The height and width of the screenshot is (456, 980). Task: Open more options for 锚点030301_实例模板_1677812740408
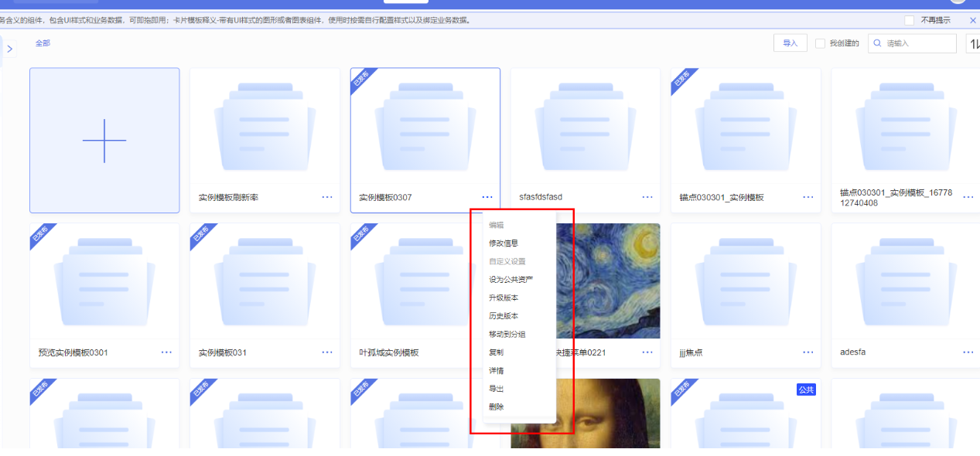pyautogui.click(x=968, y=197)
